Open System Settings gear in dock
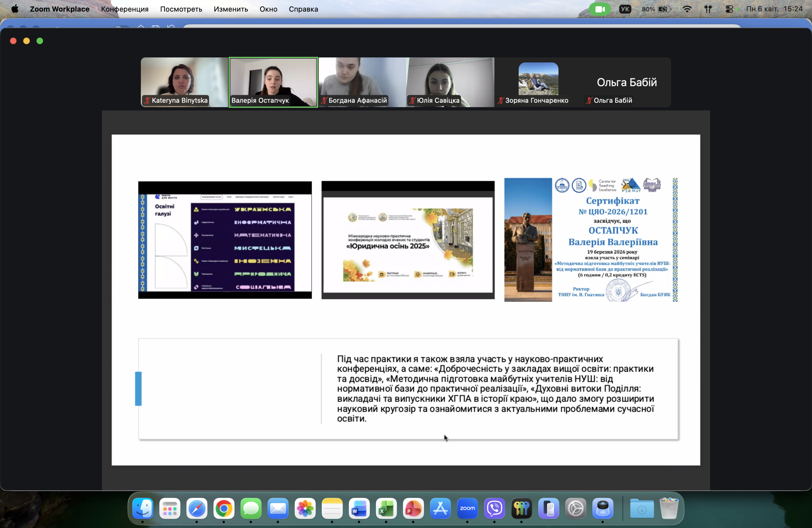Viewport: 812px width, 528px height. 576,508
